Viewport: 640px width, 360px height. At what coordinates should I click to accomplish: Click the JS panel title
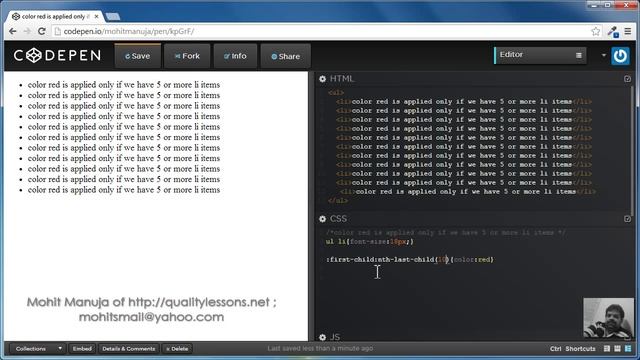pos(335,337)
